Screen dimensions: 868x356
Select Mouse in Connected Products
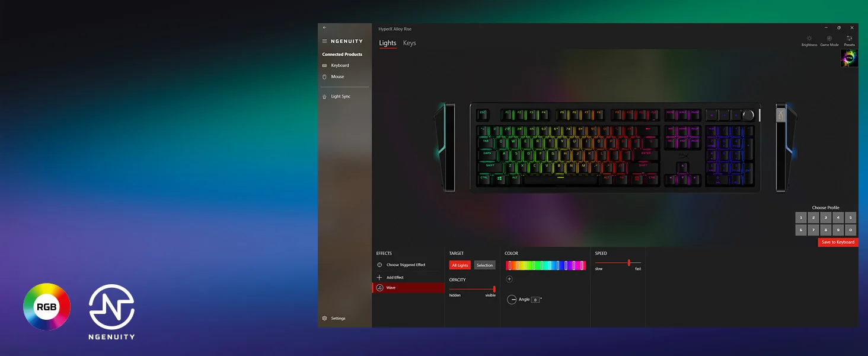[337, 77]
